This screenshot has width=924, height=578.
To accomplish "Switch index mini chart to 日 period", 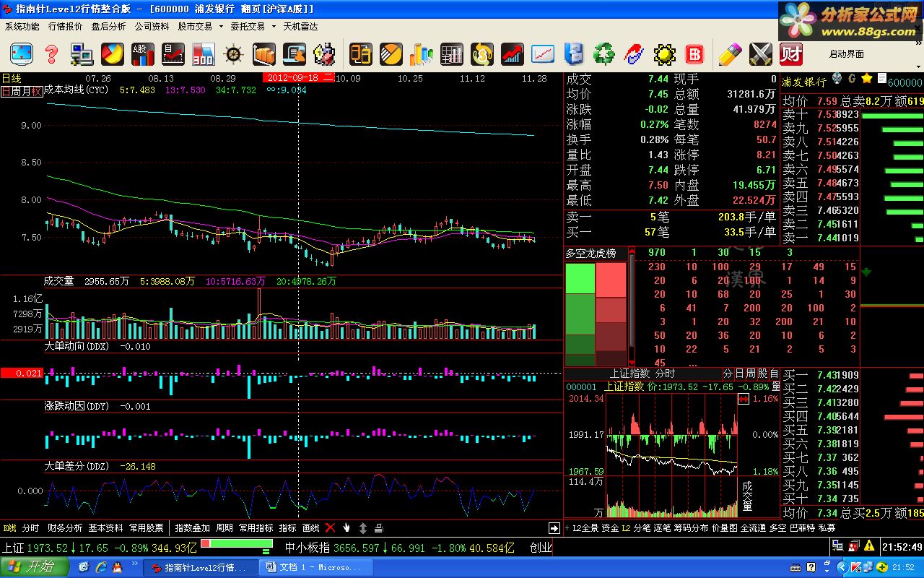I will click(x=739, y=374).
